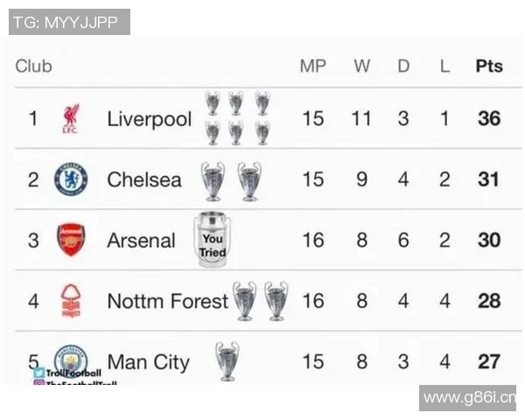
Task: Select the W column header
Action: click(361, 66)
